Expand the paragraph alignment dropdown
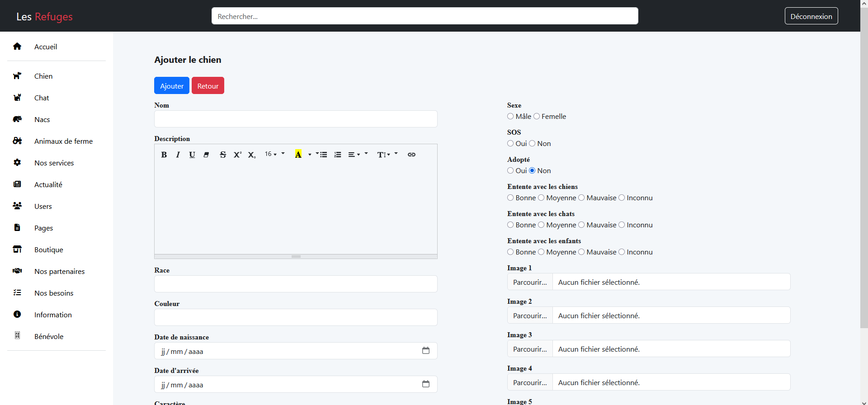Image resolution: width=868 pixels, height=405 pixels. [x=354, y=155]
